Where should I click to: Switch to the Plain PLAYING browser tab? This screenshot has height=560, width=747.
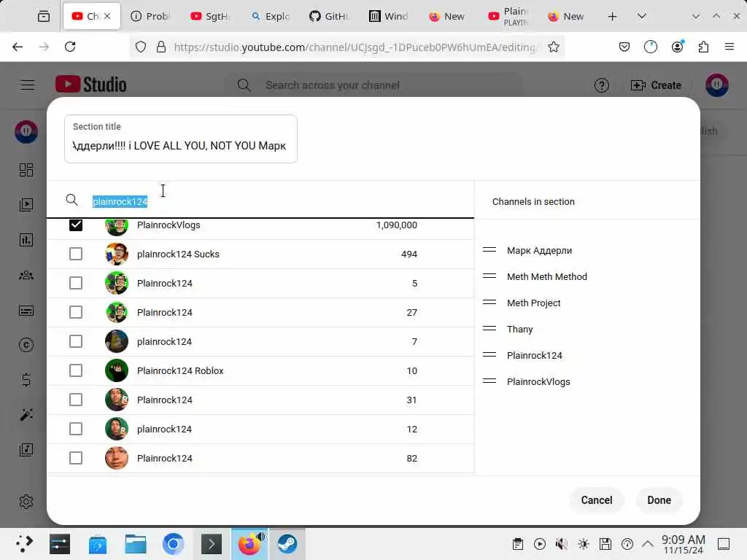click(x=508, y=16)
